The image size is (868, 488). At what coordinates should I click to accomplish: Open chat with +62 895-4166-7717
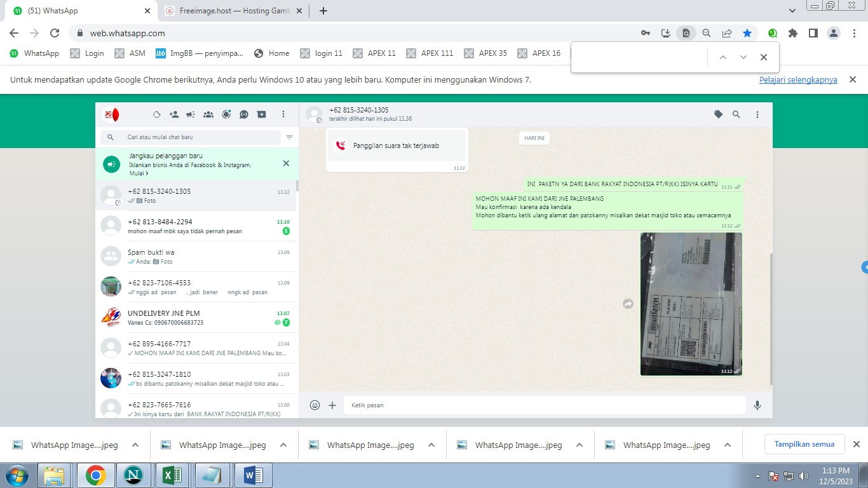click(x=196, y=348)
